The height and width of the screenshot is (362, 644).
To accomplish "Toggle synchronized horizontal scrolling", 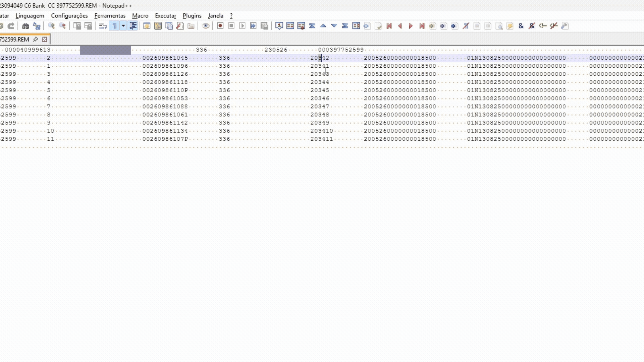I will pyautogui.click(x=88, y=26).
